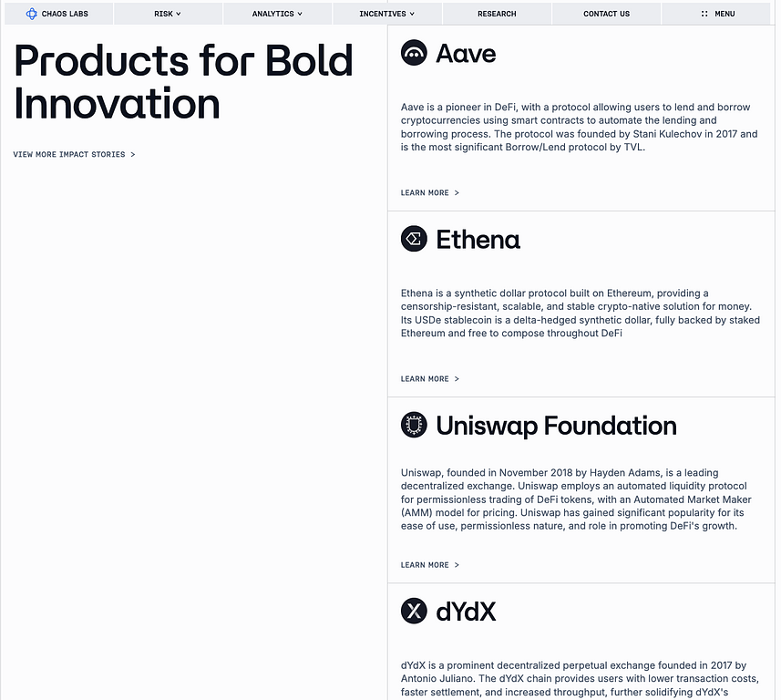Click Learn More under Ethena
The image size is (781, 700).
[429, 379]
